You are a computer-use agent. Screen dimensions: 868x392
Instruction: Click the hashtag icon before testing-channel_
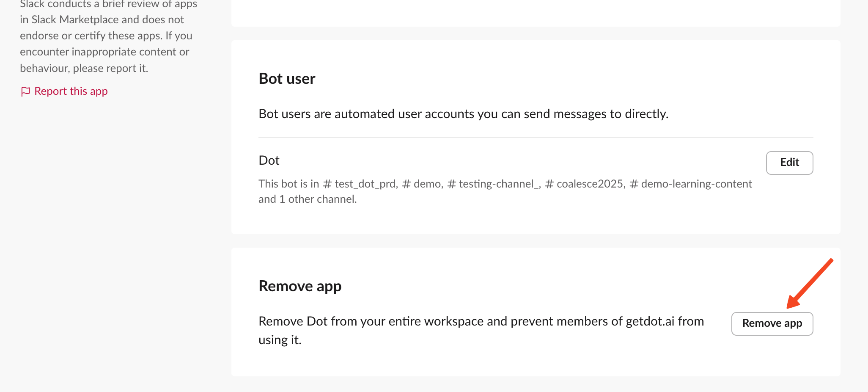point(452,184)
